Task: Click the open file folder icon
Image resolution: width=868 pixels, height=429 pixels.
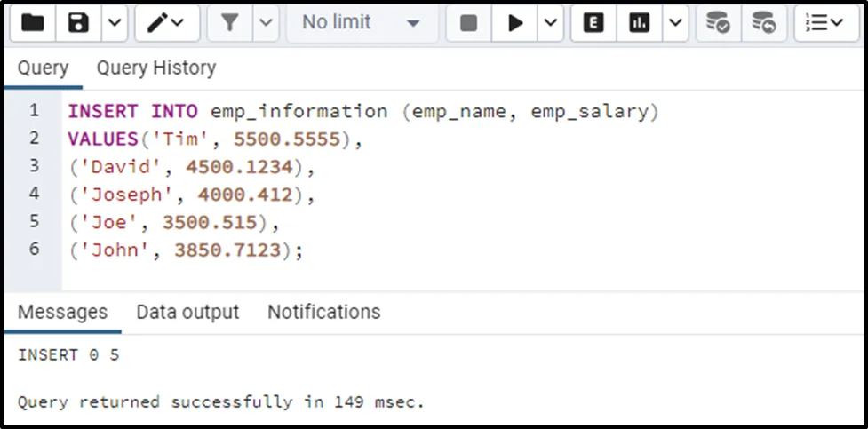Action: pos(33,24)
